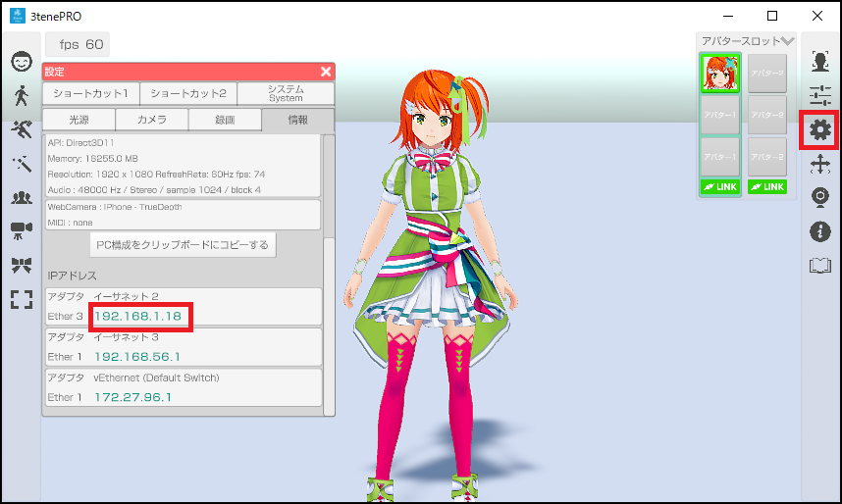The width and height of the screenshot is (842, 504).
Task: Open the webcam icon in right sidebar
Action: click(x=820, y=197)
